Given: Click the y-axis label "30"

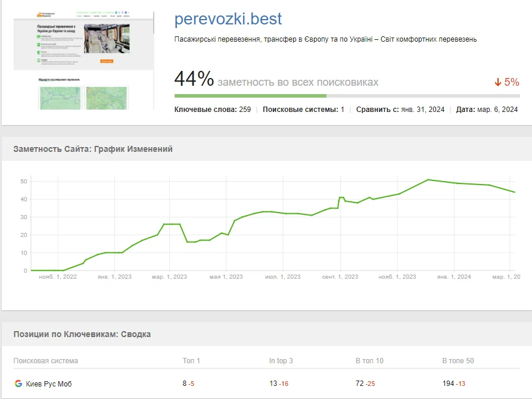Looking at the screenshot, I should click(x=24, y=217).
